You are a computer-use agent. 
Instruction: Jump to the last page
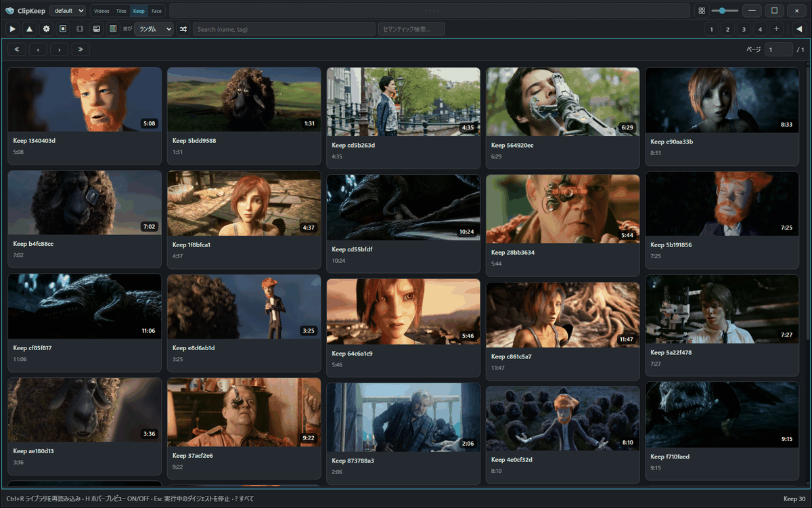[81, 49]
